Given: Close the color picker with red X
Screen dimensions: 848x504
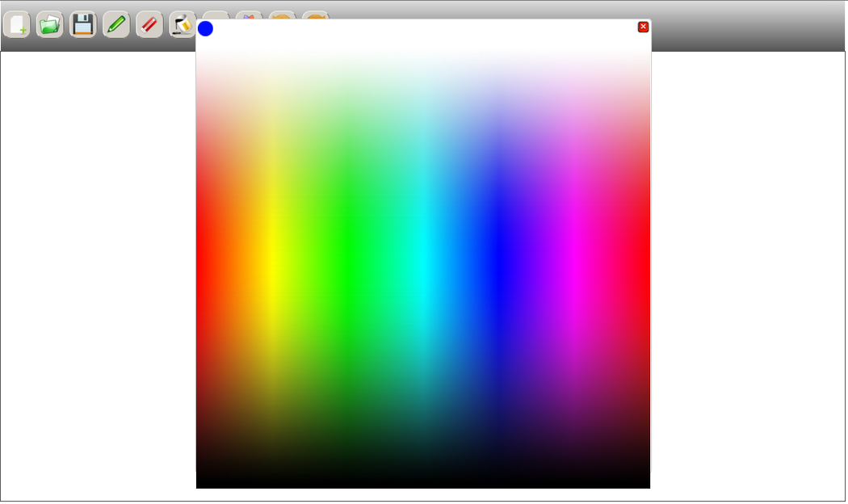Looking at the screenshot, I should pos(643,27).
